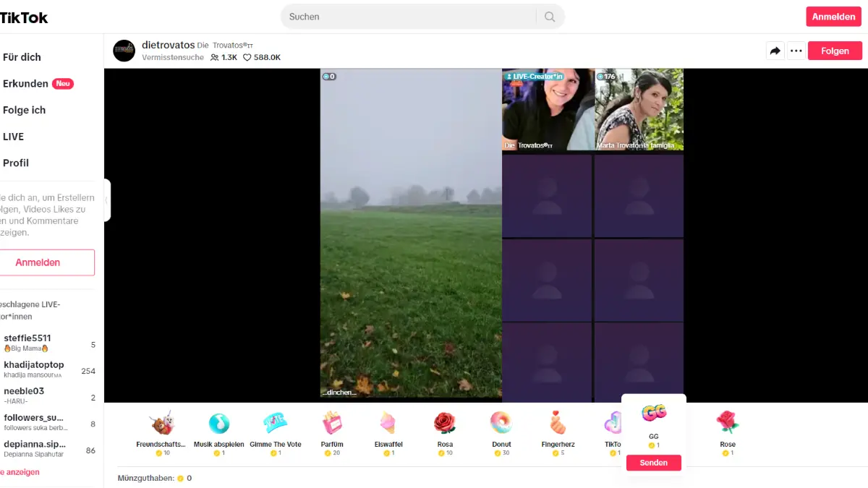Open the three-dot more options menu

pos(796,51)
